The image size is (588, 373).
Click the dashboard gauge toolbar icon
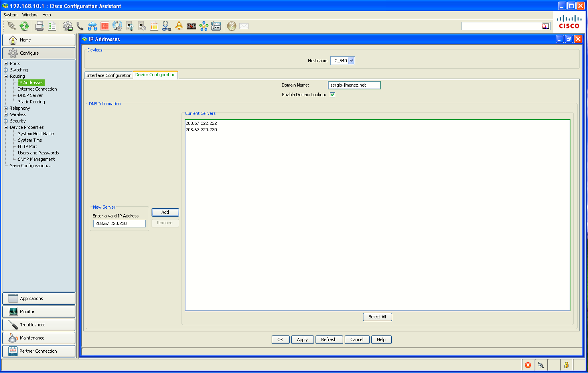click(x=191, y=26)
